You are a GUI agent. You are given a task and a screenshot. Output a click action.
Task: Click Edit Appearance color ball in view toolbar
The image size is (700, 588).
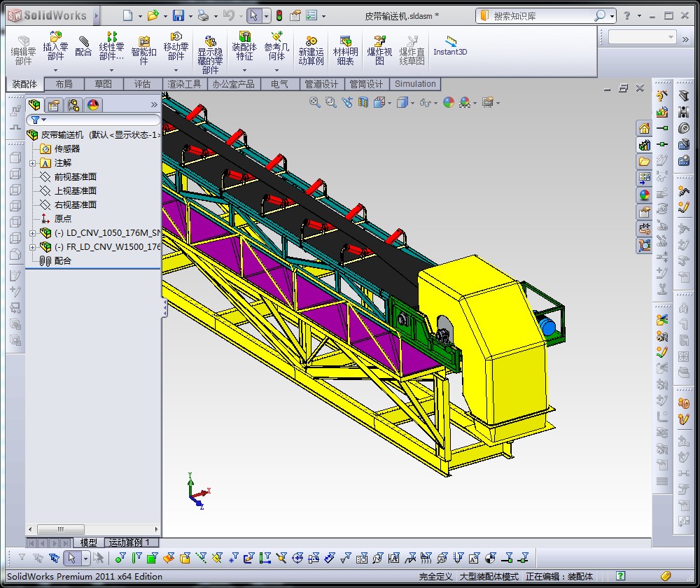pyautogui.click(x=449, y=103)
